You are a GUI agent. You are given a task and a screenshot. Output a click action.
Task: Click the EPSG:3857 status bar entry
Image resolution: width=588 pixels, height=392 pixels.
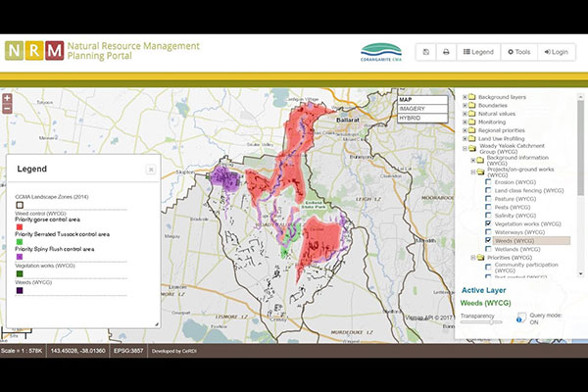click(x=128, y=351)
